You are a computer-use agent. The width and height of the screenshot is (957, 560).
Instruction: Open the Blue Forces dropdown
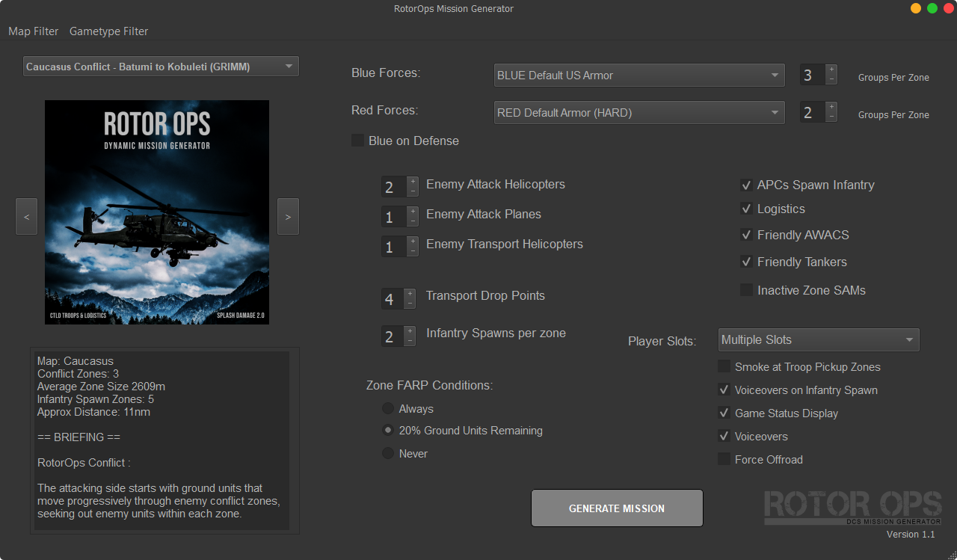click(639, 76)
